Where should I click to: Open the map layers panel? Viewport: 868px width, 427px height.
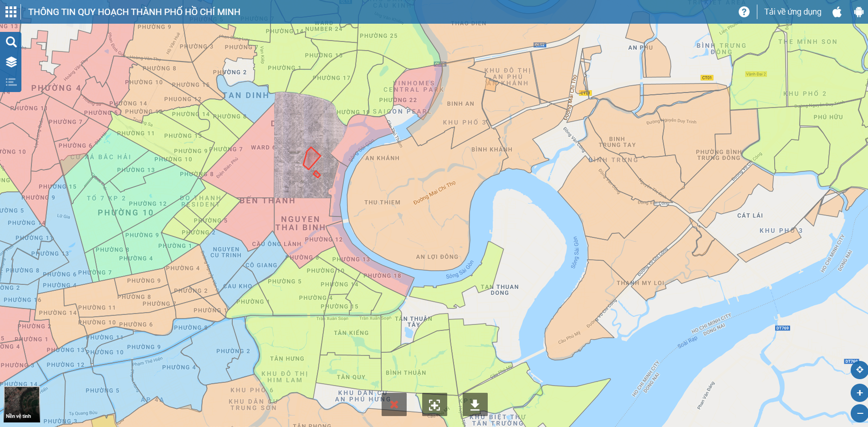(x=11, y=62)
